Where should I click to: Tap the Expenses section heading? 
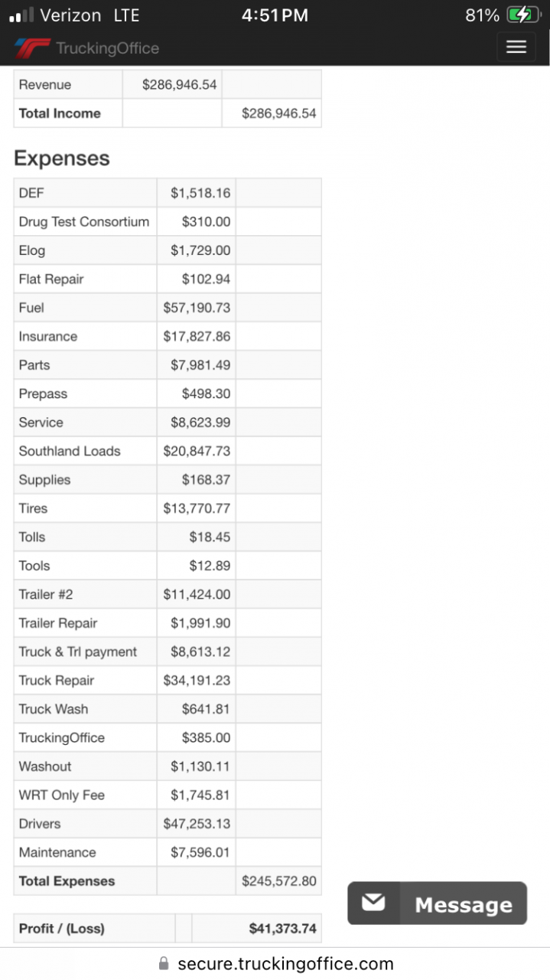pyautogui.click(x=62, y=158)
